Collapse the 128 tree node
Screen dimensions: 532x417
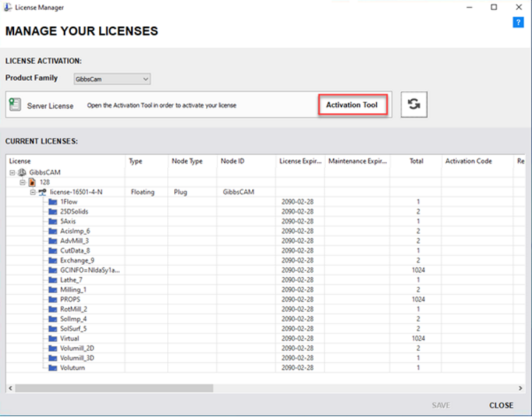pyautogui.click(x=23, y=183)
